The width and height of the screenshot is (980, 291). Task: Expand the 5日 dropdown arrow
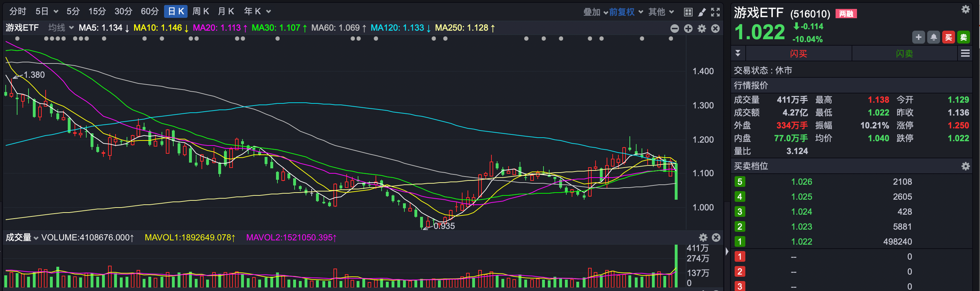[x=56, y=12]
